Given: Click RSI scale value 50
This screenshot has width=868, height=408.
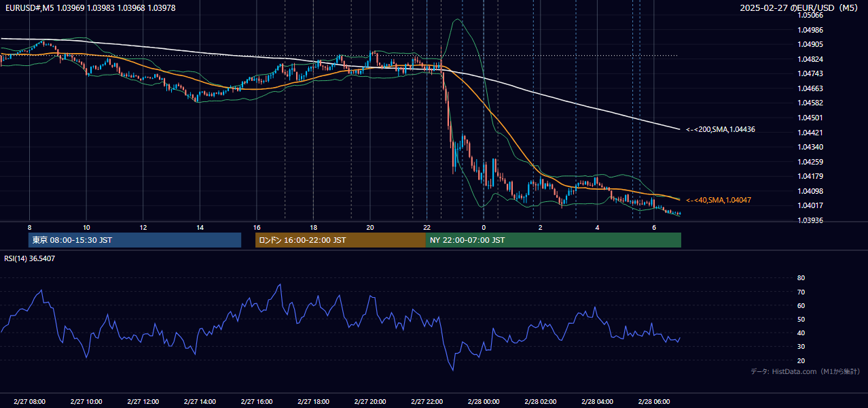Looking at the screenshot, I should coord(801,319).
